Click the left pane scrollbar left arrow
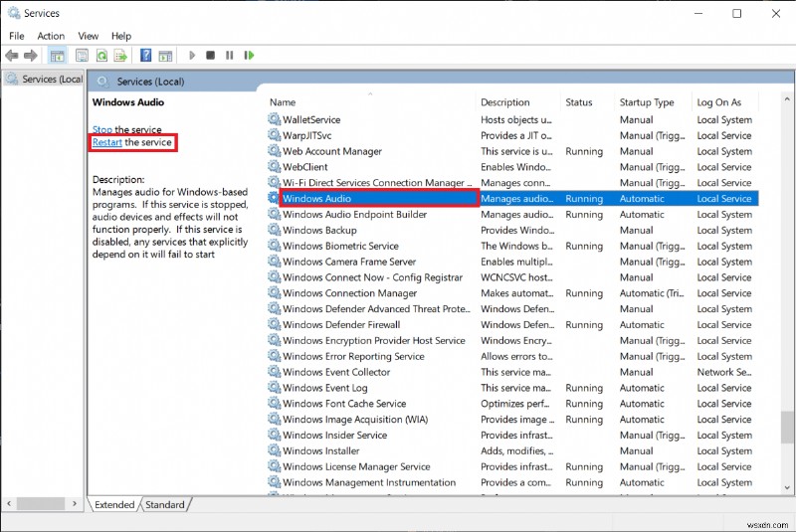The width and height of the screenshot is (796, 532). 9,503
